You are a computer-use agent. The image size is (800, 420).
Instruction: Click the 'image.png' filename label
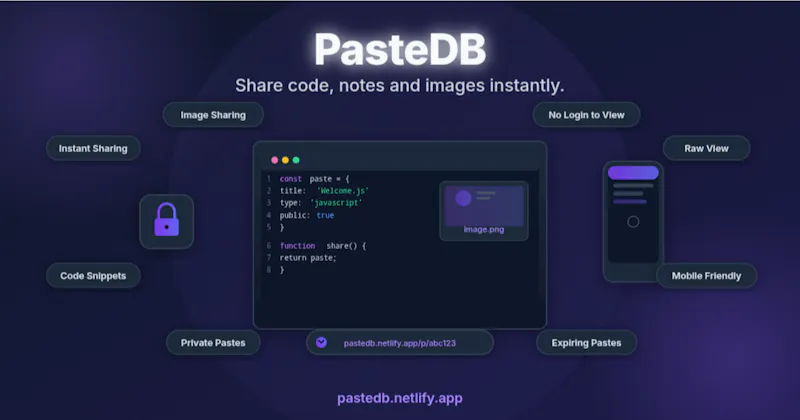[x=484, y=230]
